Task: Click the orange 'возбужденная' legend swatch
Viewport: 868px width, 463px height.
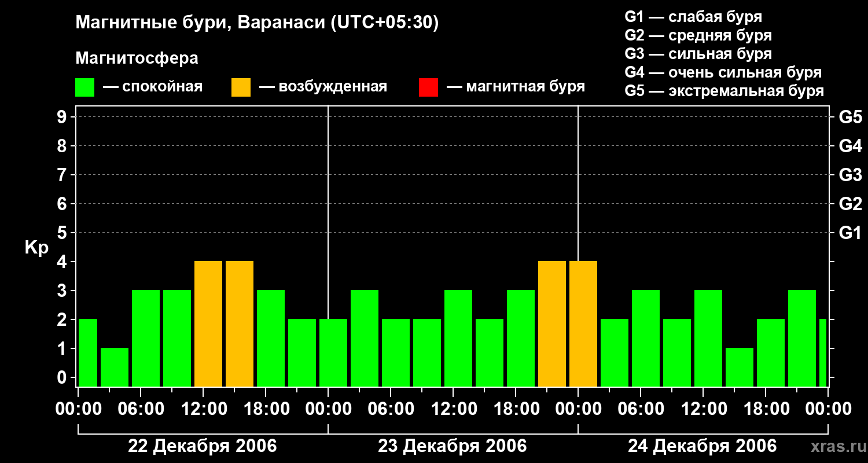Action: point(241,87)
